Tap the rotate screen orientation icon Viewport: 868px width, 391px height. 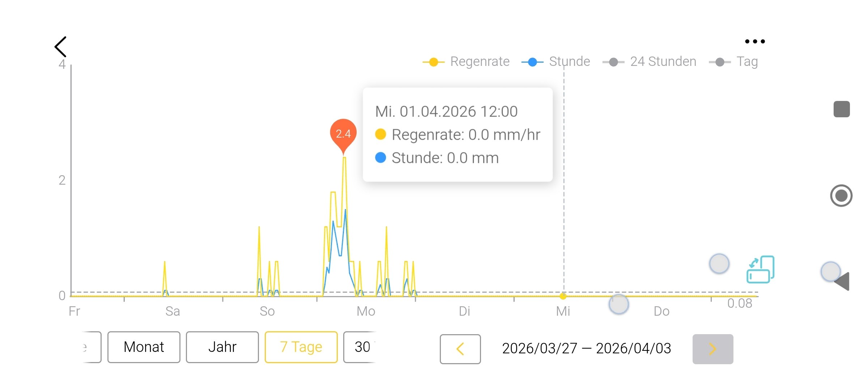(x=760, y=269)
